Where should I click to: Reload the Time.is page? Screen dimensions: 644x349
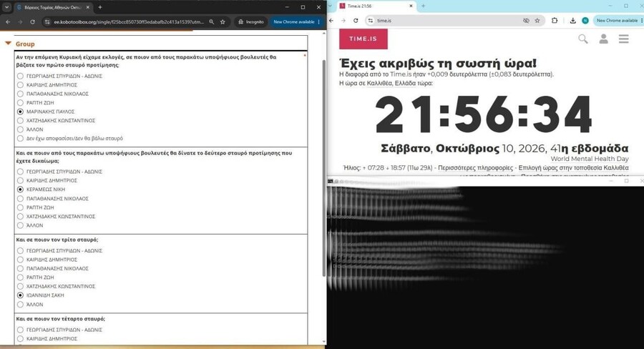(356, 21)
